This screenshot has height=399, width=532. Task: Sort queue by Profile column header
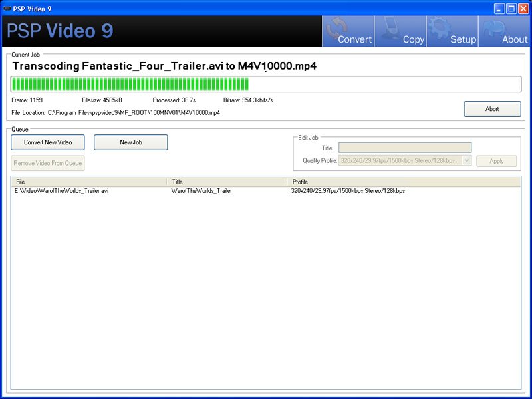(404, 182)
